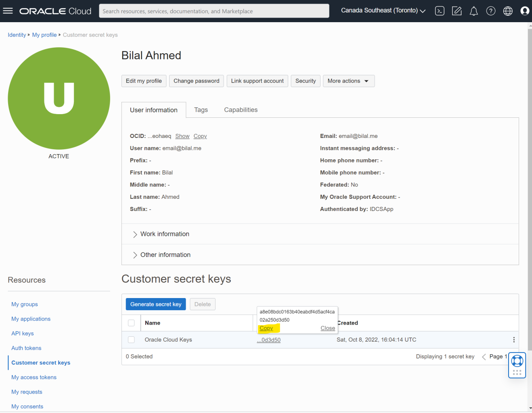This screenshot has width=532, height=413.
Task: Click Copy in the access key popup
Action: [x=266, y=328]
